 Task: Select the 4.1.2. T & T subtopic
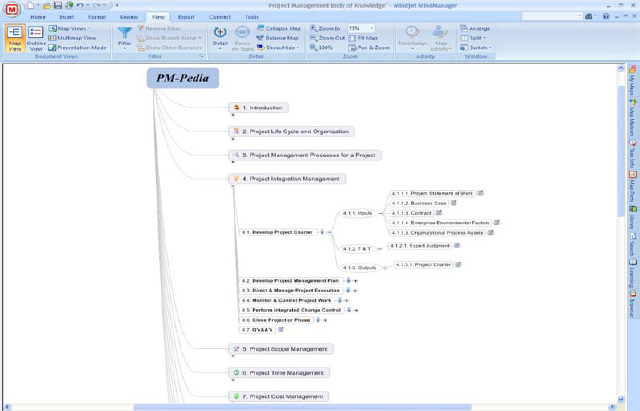point(357,249)
